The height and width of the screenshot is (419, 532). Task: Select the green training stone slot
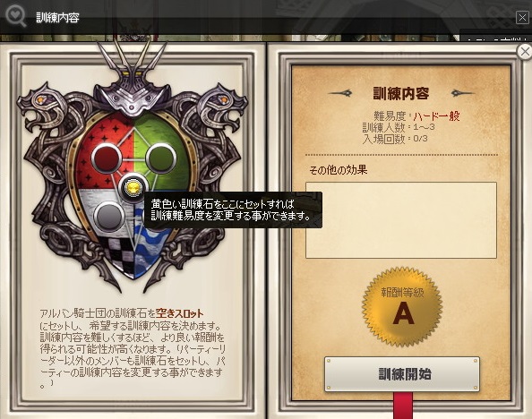click(161, 158)
